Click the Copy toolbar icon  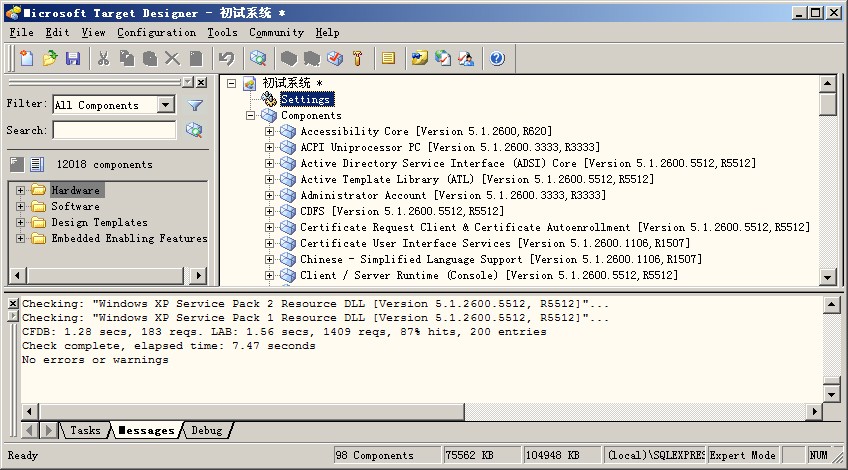pyautogui.click(x=127, y=58)
